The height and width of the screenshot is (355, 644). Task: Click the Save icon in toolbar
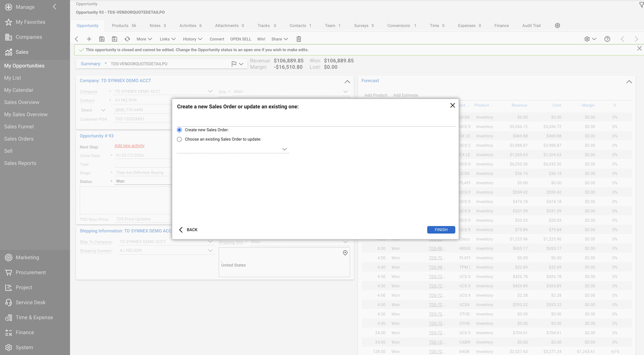(x=102, y=39)
